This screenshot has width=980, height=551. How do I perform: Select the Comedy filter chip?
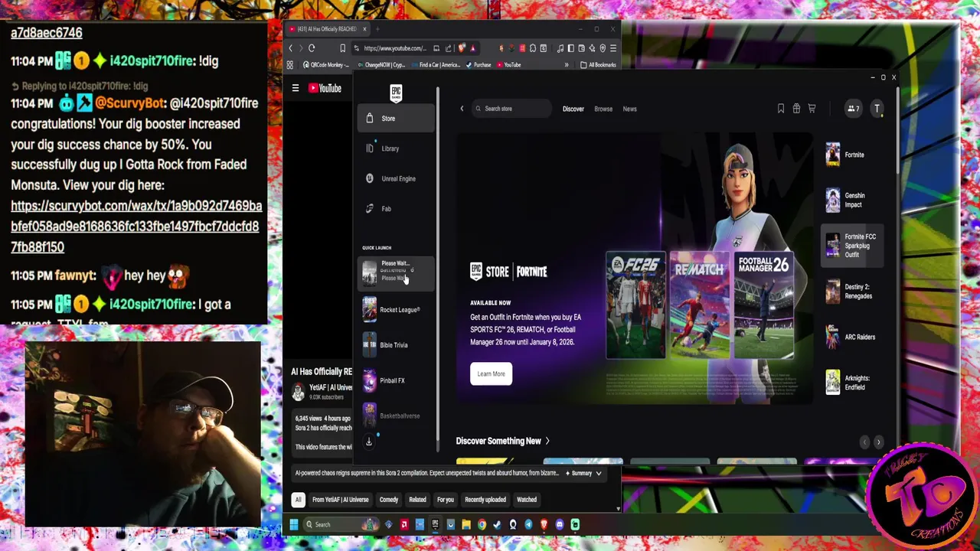pyautogui.click(x=388, y=500)
